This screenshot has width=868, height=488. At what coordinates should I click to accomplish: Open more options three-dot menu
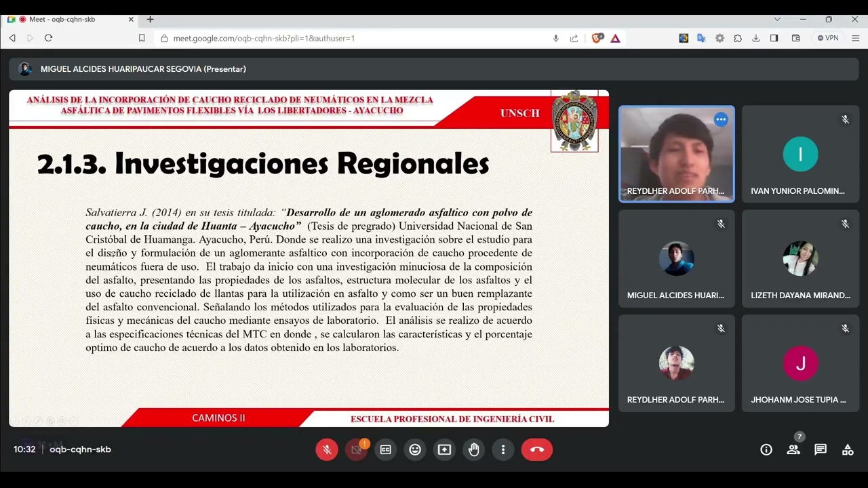coord(502,449)
